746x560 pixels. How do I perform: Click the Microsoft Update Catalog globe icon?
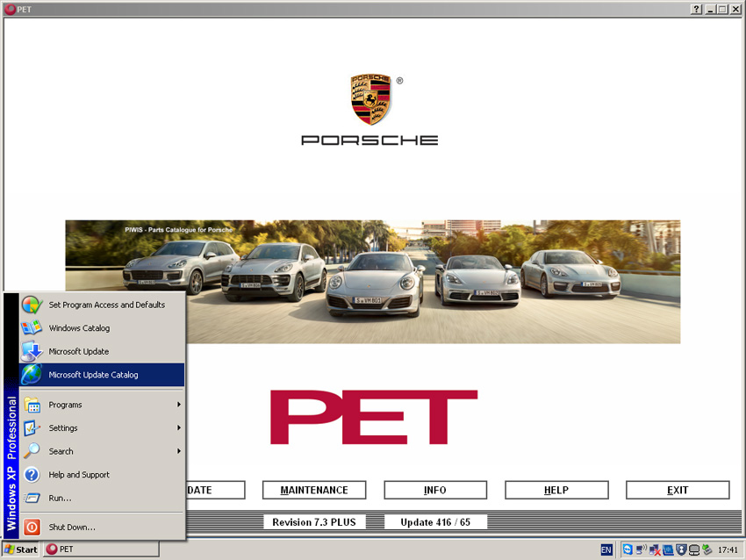click(32, 375)
